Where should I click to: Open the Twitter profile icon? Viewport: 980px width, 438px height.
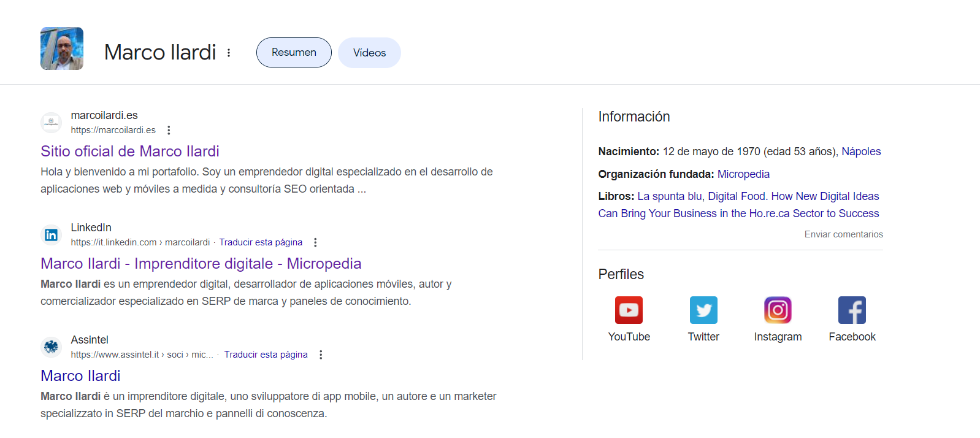pyautogui.click(x=703, y=310)
